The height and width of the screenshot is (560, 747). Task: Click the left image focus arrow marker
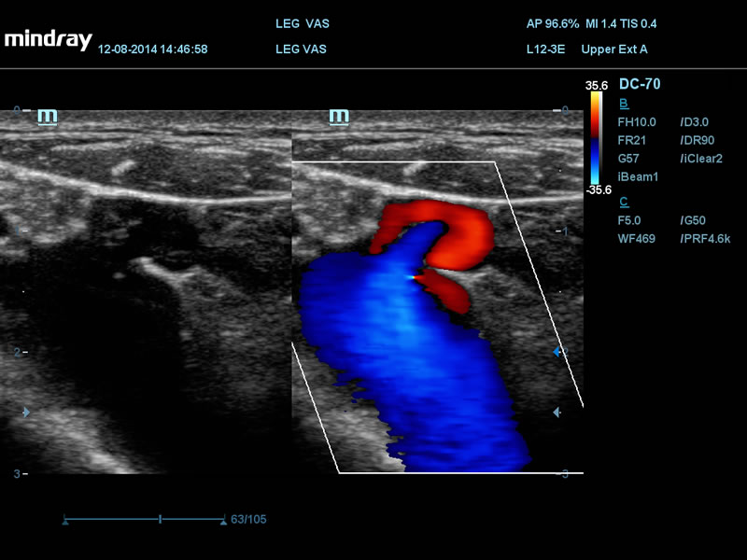(x=26, y=412)
